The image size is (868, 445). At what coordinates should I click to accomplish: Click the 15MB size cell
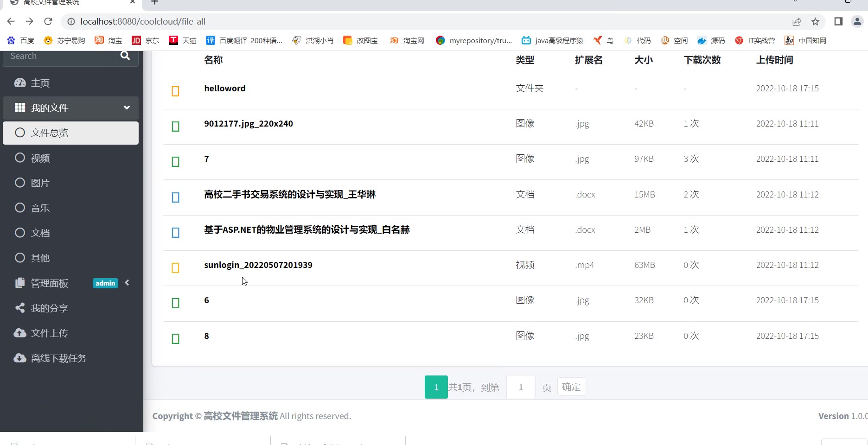click(x=645, y=195)
